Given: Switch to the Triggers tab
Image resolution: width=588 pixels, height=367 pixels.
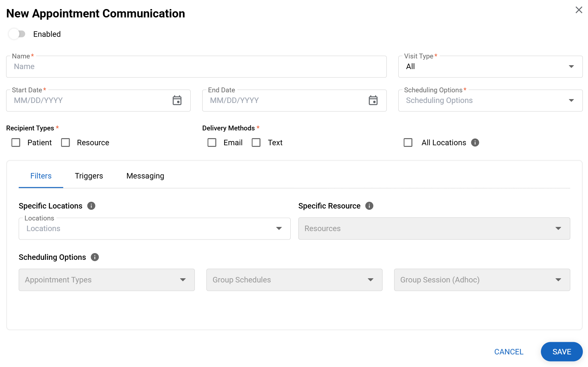Looking at the screenshot, I should pyautogui.click(x=89, y=176).
